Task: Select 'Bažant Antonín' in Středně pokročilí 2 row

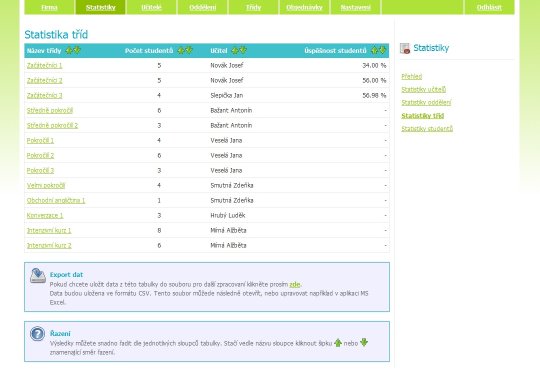Action: [231, 125]
